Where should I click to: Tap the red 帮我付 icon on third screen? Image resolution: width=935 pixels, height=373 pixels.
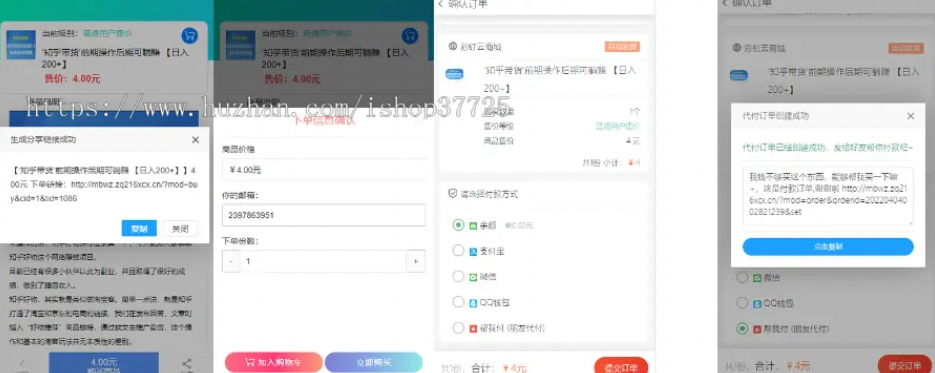point(473,328)
